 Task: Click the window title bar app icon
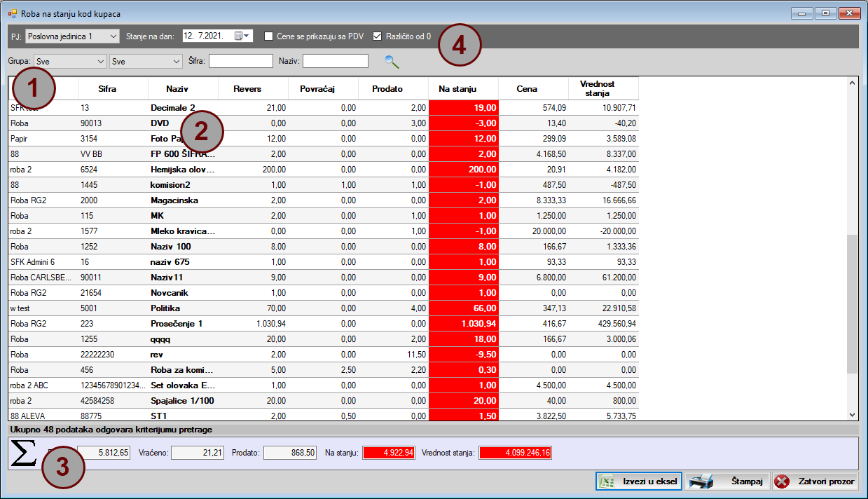pos(12,13)
